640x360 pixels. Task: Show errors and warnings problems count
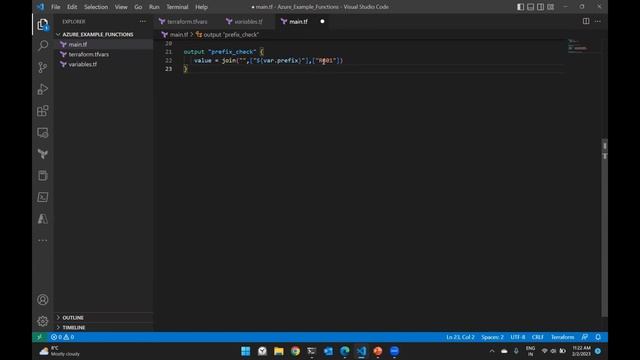tap(62, 337)
